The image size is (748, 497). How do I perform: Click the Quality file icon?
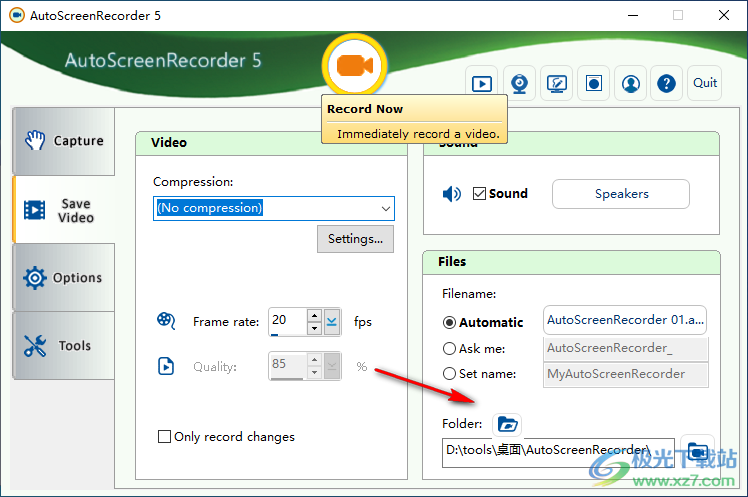(166, 366)
